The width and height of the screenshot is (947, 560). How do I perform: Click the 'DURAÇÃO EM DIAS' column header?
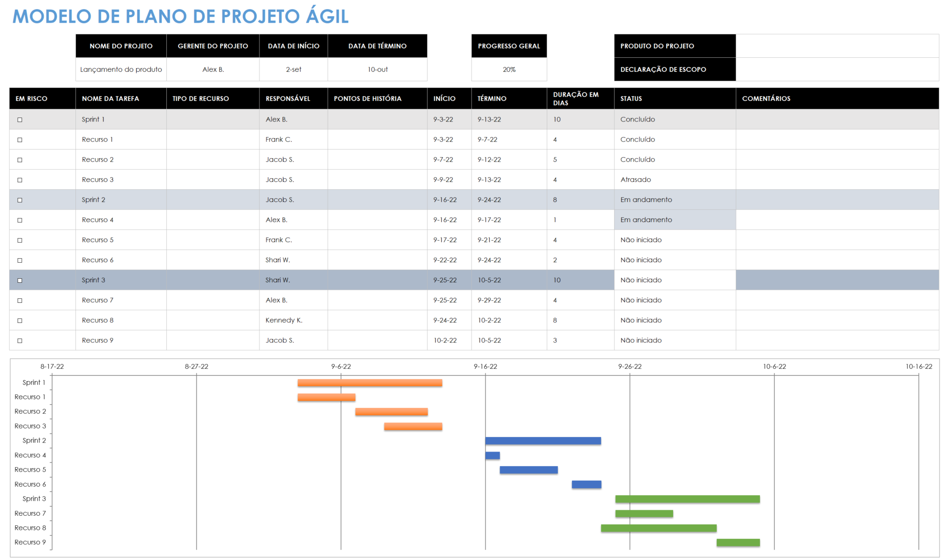pyautogui.click(x=581, y=98)
